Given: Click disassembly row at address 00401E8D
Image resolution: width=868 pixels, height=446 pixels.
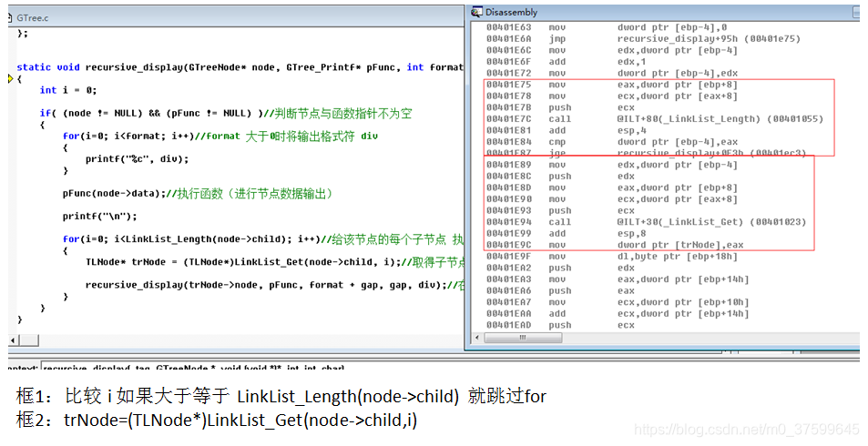Looking at the screenshot, I should [x=612, y=188].
